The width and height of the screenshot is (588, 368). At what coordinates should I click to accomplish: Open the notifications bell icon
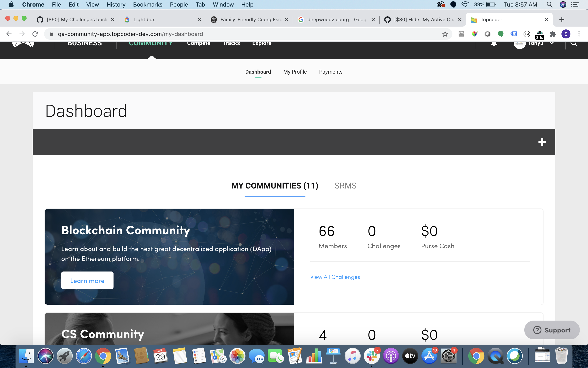[x=494, y=44]
